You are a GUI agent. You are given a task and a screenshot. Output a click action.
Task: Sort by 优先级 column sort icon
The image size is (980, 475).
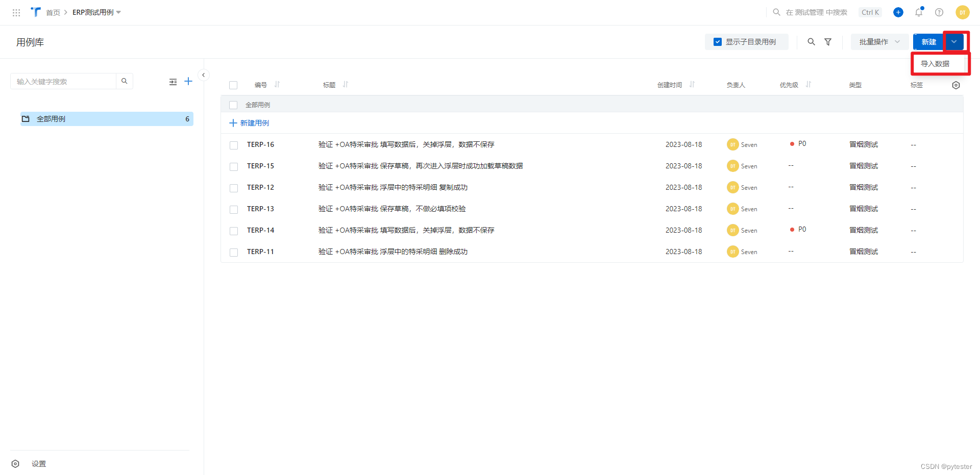[808, 85]
